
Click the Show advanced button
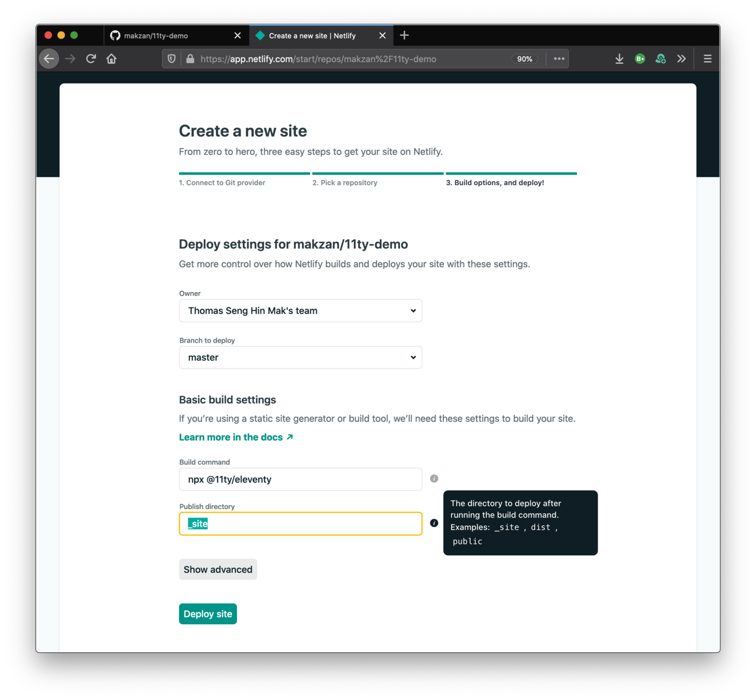(x=218, y=569)
